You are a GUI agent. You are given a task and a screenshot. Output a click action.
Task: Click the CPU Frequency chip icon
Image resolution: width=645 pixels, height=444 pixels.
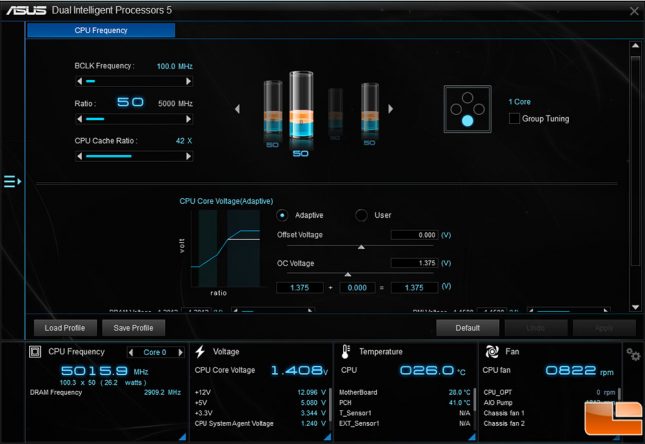pyautogui.click(x=35, y=352)
